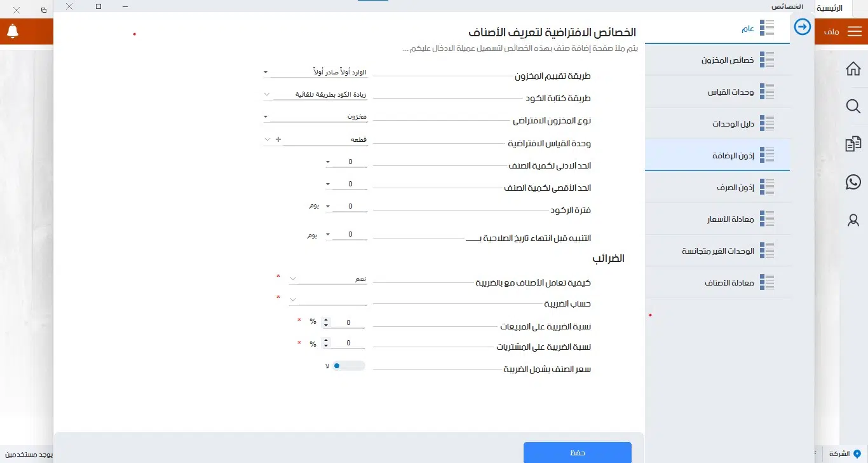Click the documents icon on the right sidebar
This screenshot has height=463, width=868.
[853, 144]
